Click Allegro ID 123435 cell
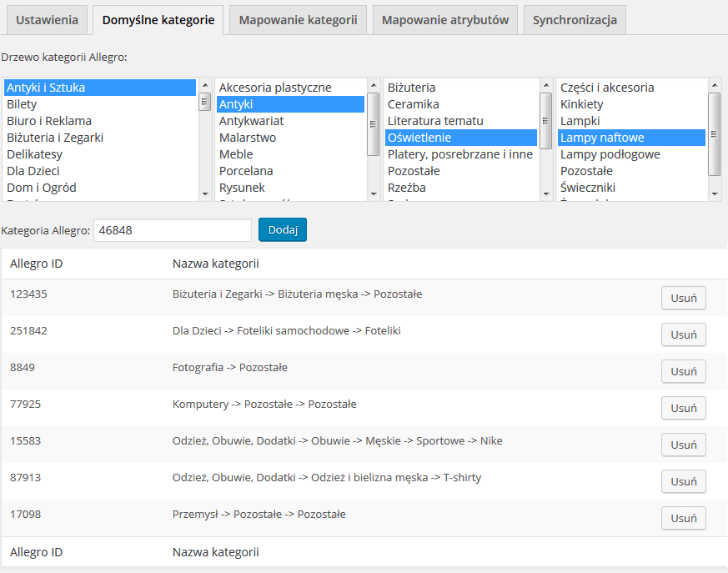 point(29,294)
